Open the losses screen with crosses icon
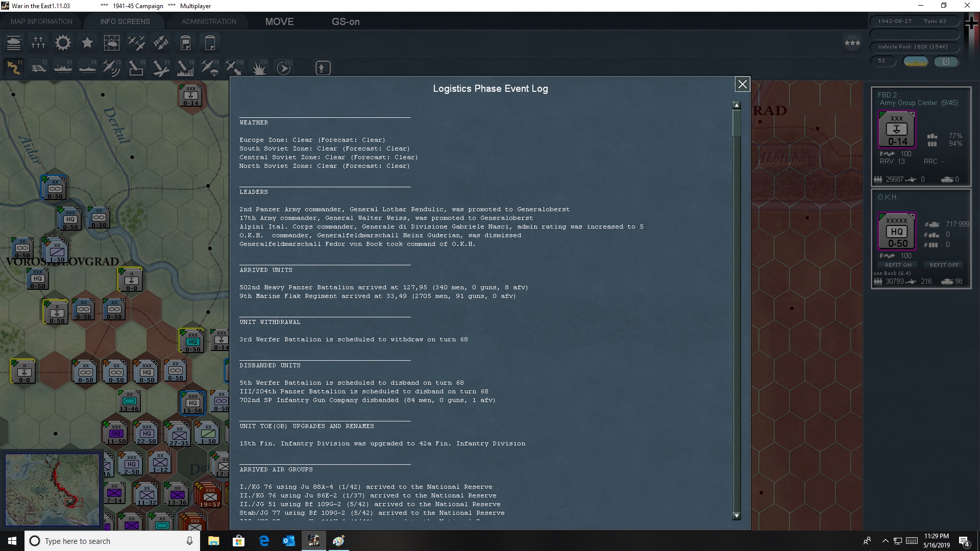This screenshot has height=551, width=980. point(38,43)
